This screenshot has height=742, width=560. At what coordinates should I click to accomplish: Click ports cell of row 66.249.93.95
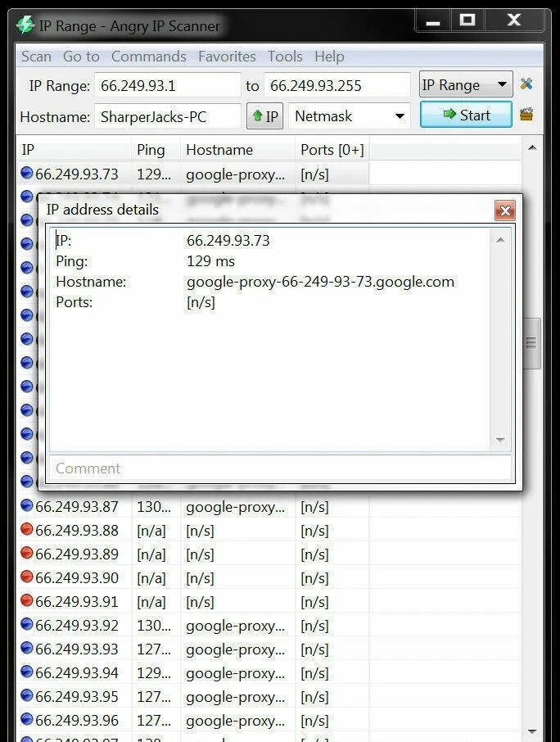pyautogui.click(x=332, y=697)
